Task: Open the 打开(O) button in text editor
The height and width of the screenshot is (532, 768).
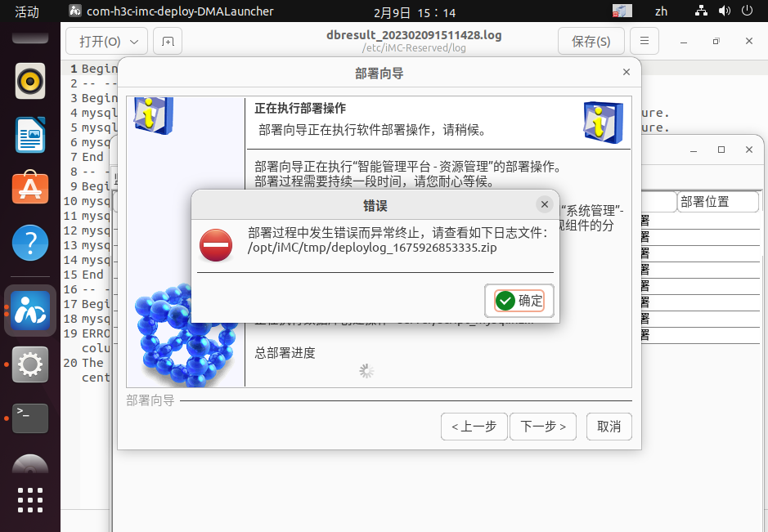Action: (100, 42)
